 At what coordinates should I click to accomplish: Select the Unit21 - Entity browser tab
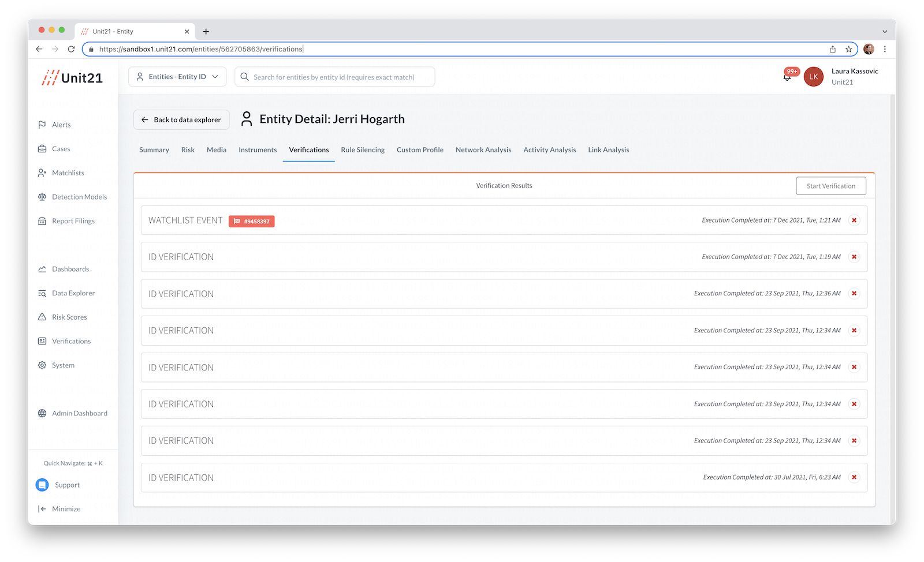point(135,32)
